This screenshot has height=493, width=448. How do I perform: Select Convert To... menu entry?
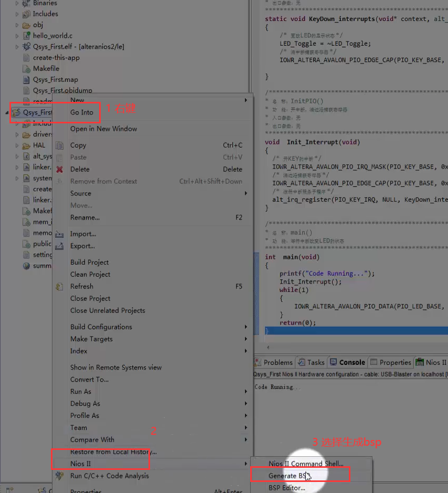pyautogui.click(x=90, y=380)
